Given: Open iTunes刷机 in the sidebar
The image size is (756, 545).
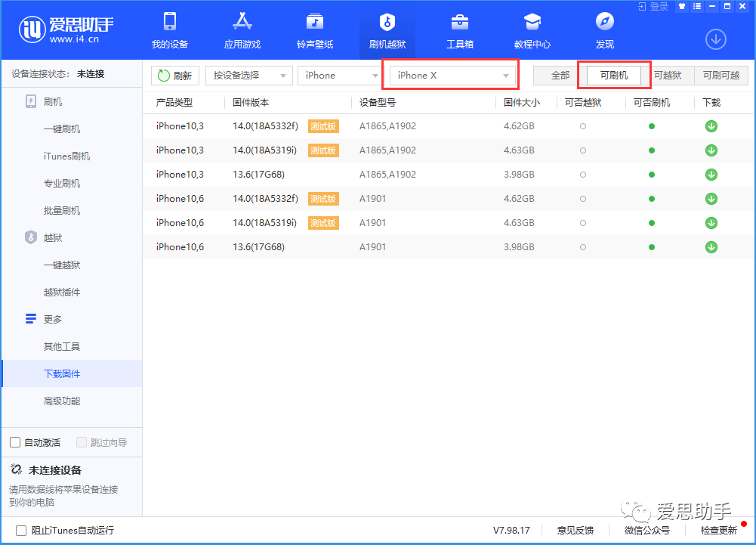Looking at the screenshot, I should pyautogui.click(x=66, y=156).
